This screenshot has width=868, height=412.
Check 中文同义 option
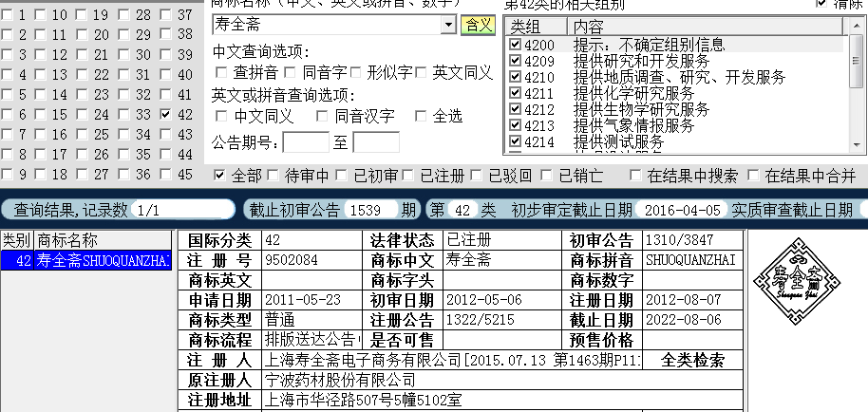click(x=221, y=116)
